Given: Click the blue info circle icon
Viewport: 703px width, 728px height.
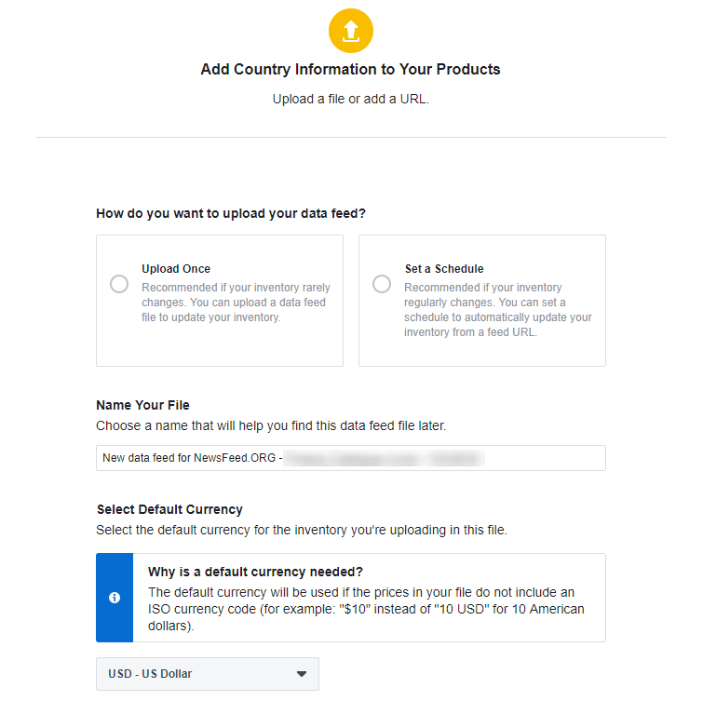Looking at the screenshot, I should 115,598.
